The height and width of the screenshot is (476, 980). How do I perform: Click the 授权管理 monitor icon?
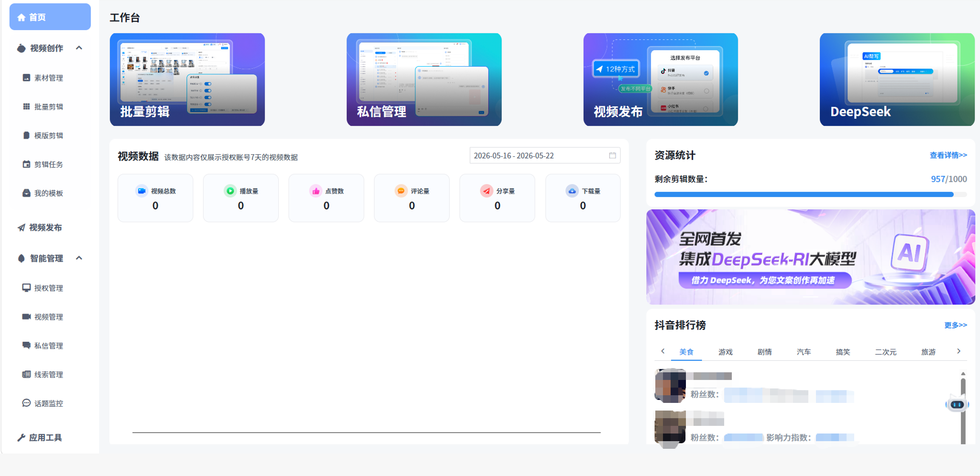click(x=26, y=288)
